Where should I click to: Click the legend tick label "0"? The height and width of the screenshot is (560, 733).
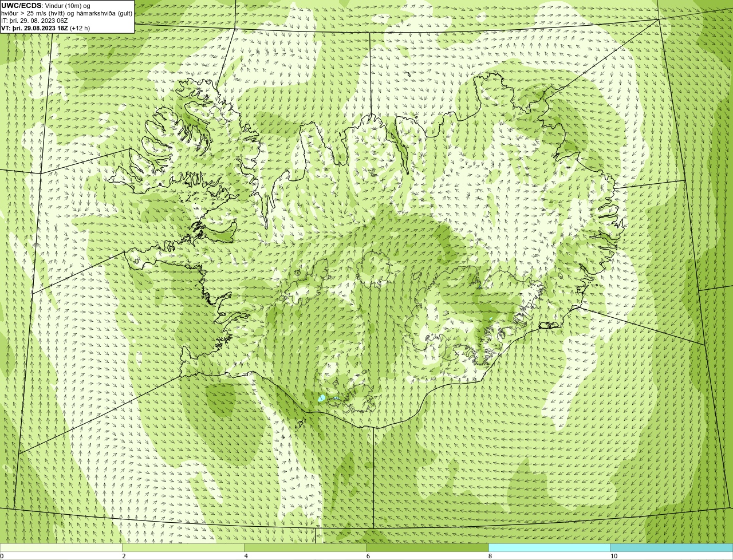pos(2,556)
